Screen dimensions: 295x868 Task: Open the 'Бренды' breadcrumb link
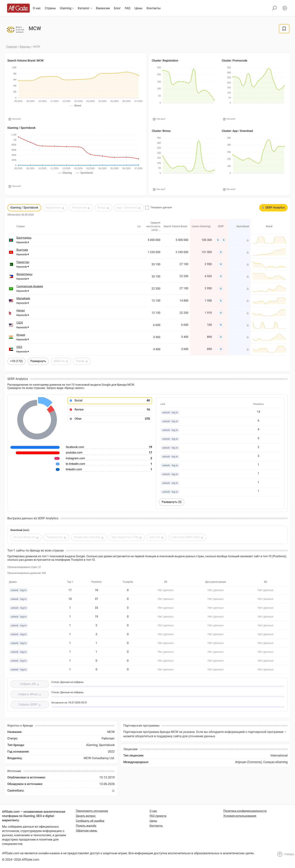(x=25, y=47)
